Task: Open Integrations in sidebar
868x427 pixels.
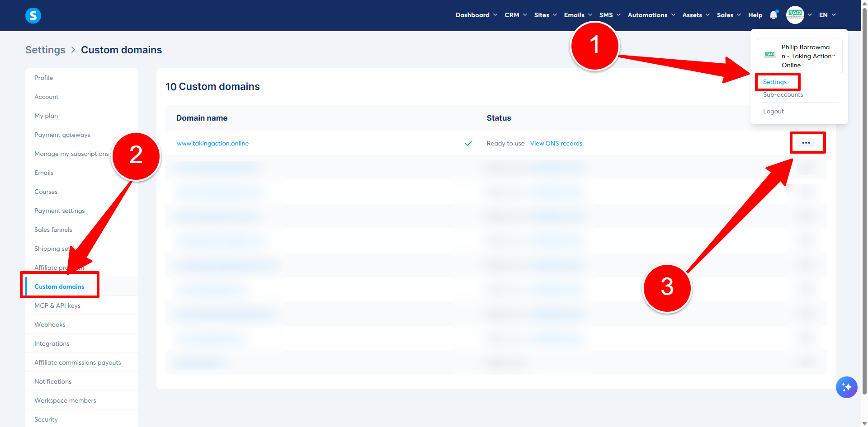Action: click(x=82, y=343)
